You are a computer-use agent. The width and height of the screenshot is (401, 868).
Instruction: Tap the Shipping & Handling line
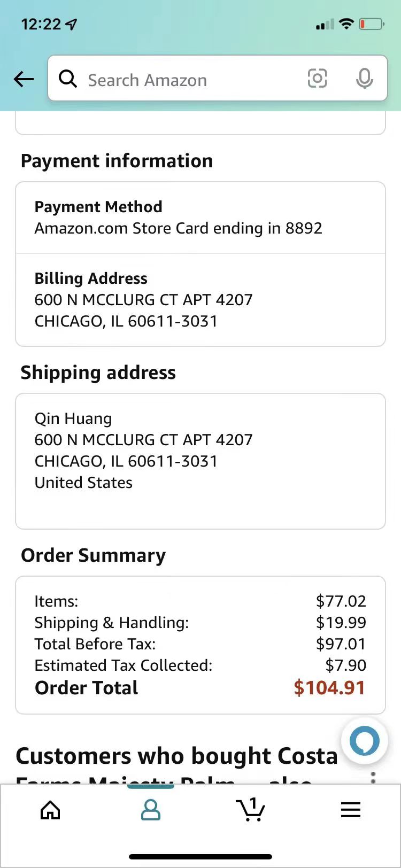200,623
